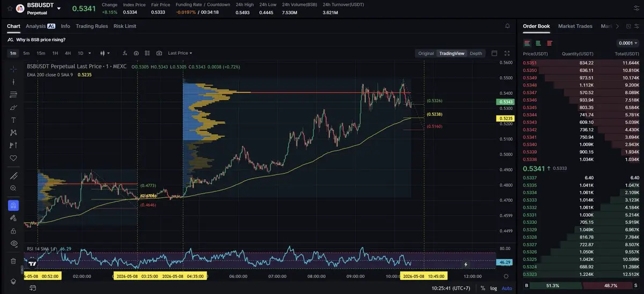The image size is (644, 294).
Task: Select the trend line drawing tool
Action: (x=13, y=82)
